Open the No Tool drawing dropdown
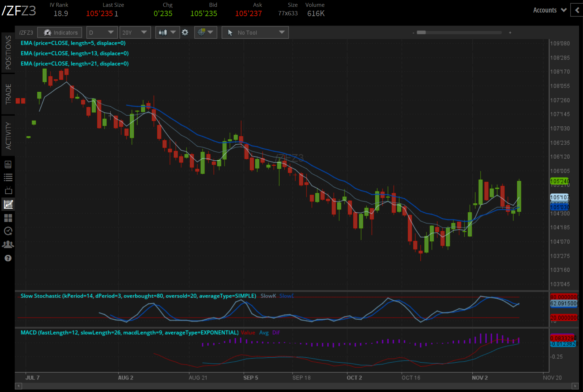 point(255,32)
